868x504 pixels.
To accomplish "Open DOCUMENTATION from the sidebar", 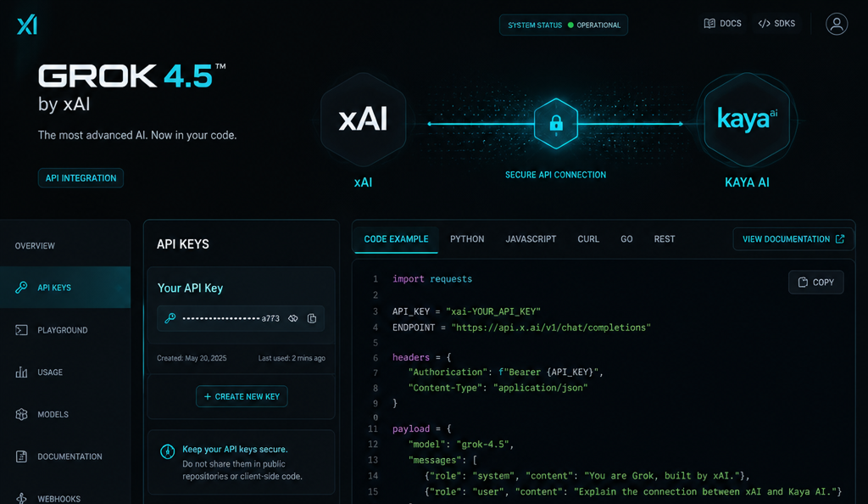I will pos(70,456).
